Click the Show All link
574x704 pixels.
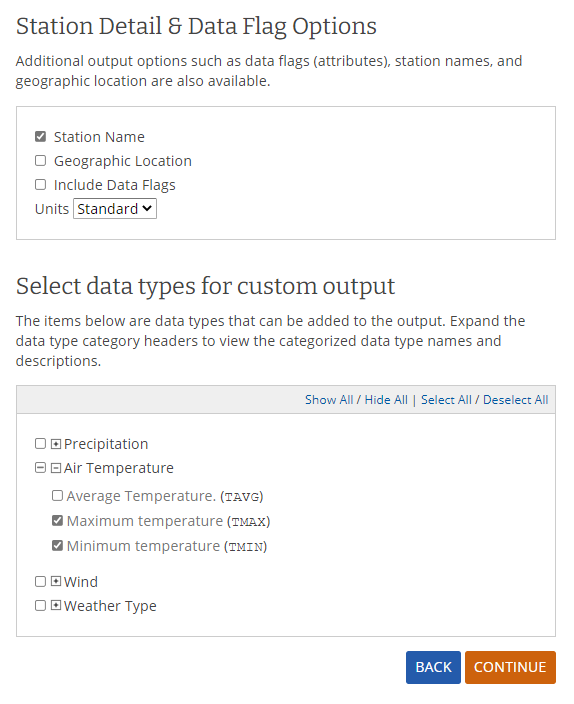pos(329,400)
